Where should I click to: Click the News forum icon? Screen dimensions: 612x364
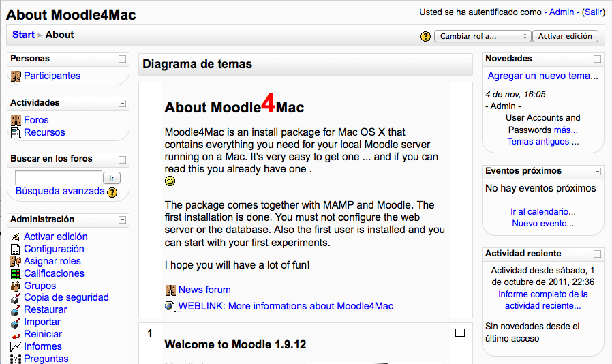click(170, 290)
